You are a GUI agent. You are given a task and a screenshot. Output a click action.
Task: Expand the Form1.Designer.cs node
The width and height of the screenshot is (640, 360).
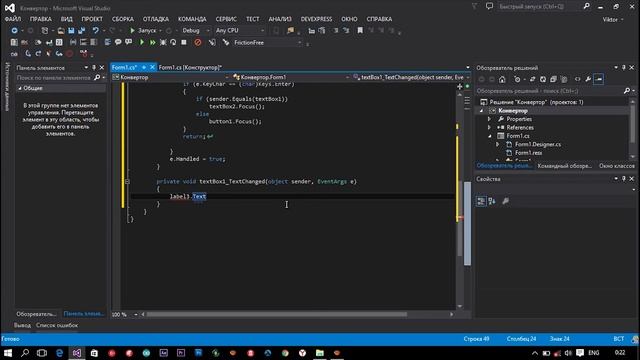click(498, 144)
